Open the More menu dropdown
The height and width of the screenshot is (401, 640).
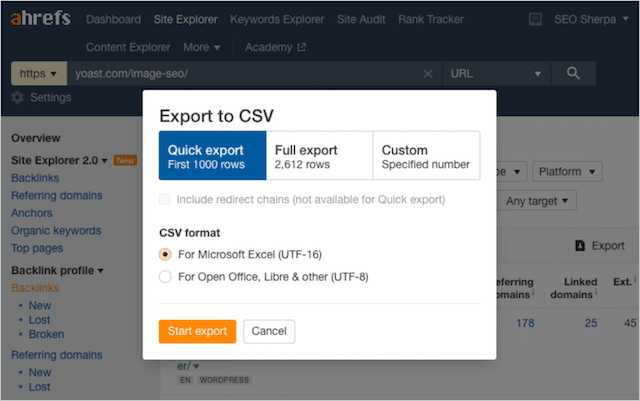[x=202, y=47]
